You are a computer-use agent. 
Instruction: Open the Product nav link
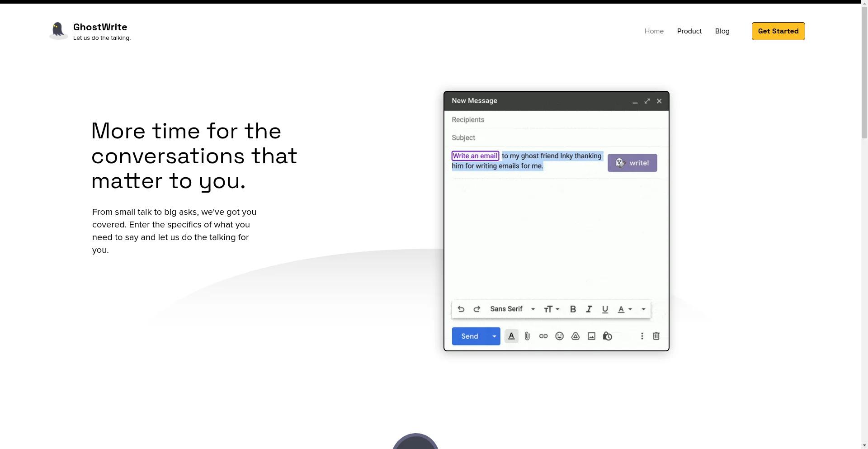click(x=689, y=31)
